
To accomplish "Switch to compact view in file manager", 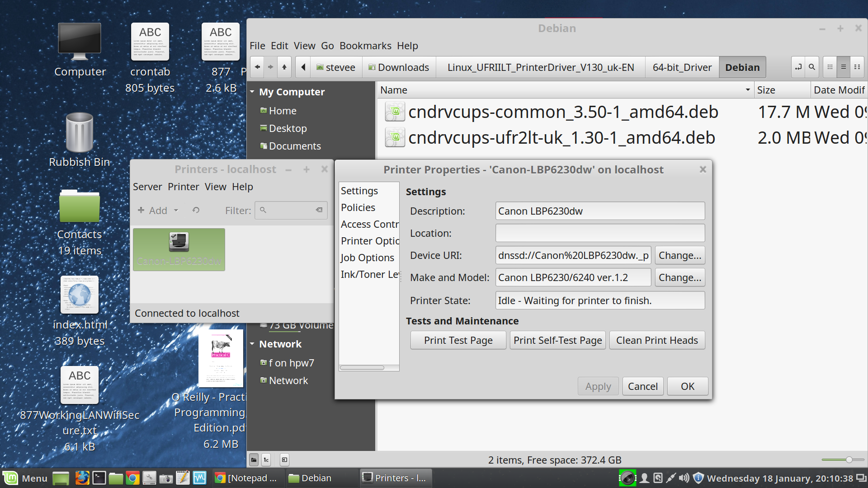I will tap(857, 67).
